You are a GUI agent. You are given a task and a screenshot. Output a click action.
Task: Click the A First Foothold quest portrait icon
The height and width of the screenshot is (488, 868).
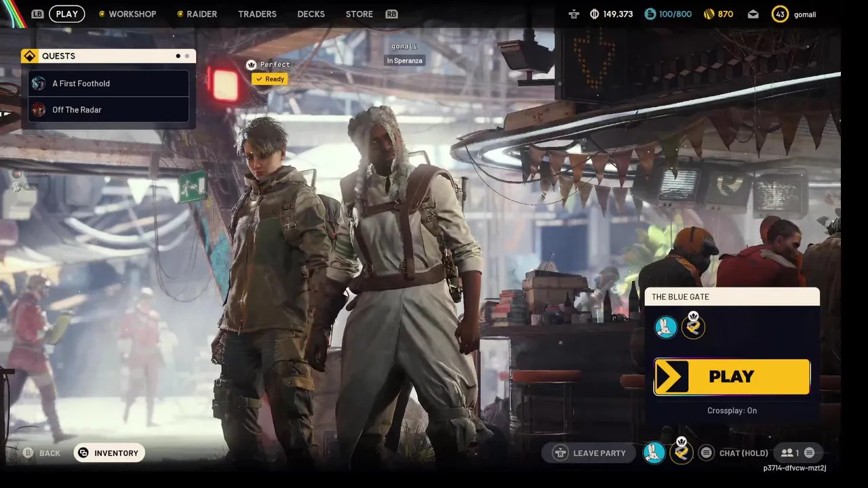[39, 83]
